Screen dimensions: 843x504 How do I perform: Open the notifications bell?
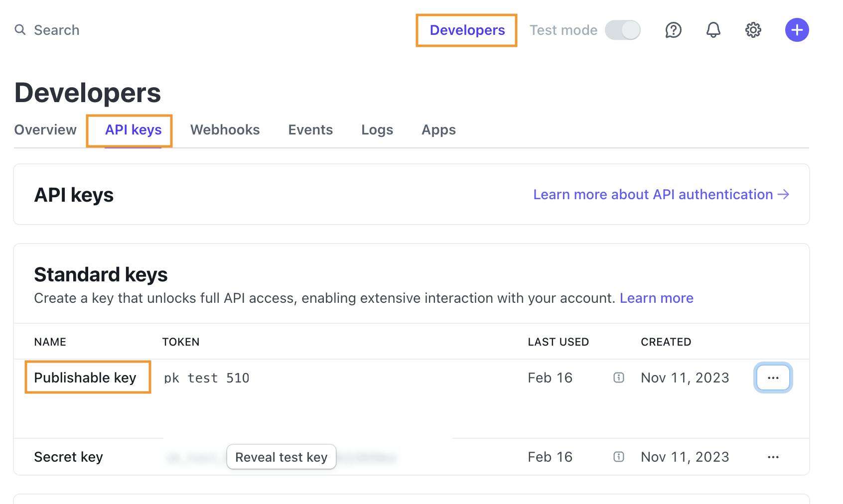point(713,30)
